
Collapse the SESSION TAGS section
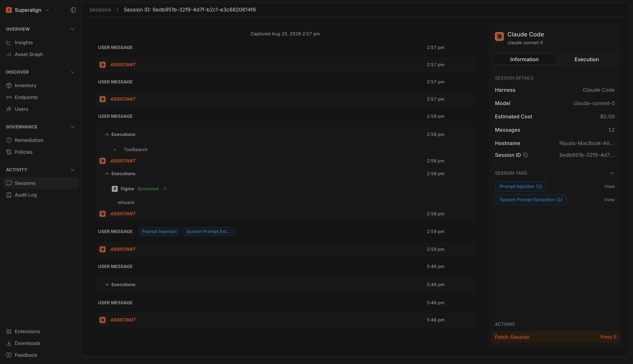click(x=612, y=173)
